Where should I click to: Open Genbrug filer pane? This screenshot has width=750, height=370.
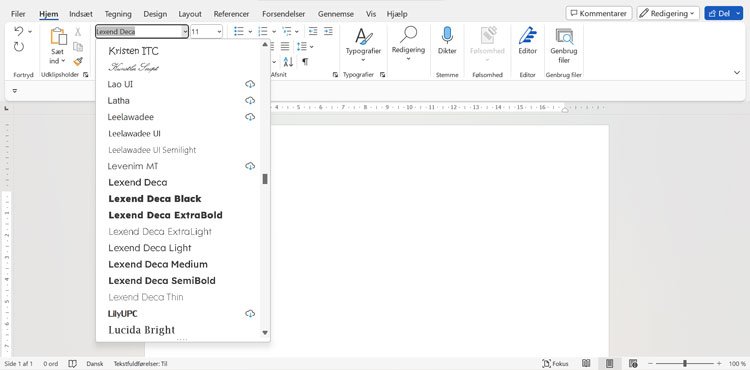[x=564, y=45]
